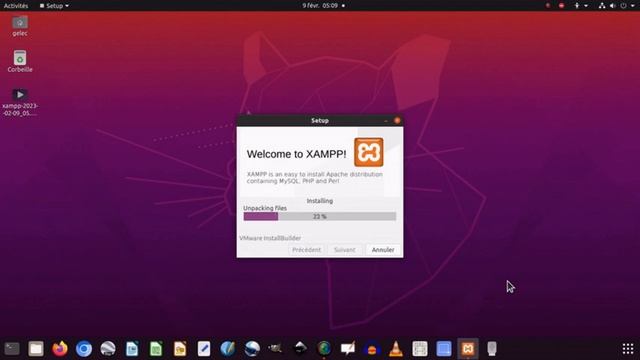
Task: Click the Setup window title bar
Action: pyautogui.click(x=320, y=120)
